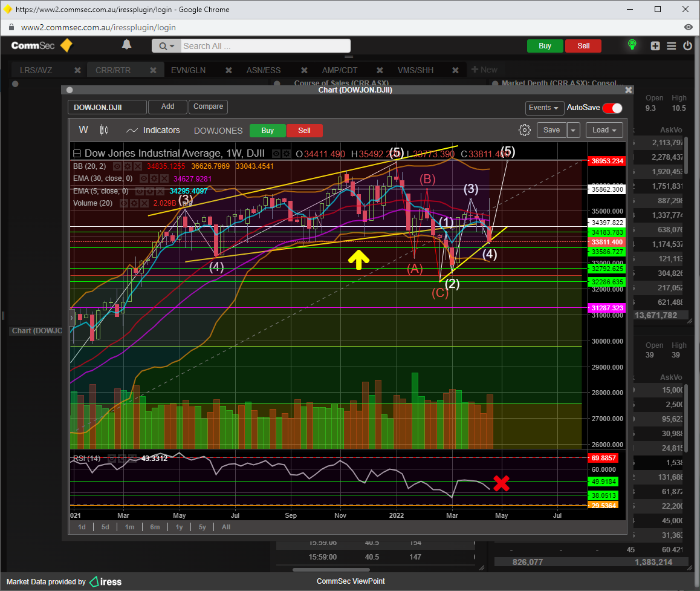Remove the EMA (30, close, 0) indicator

(164, 178)
